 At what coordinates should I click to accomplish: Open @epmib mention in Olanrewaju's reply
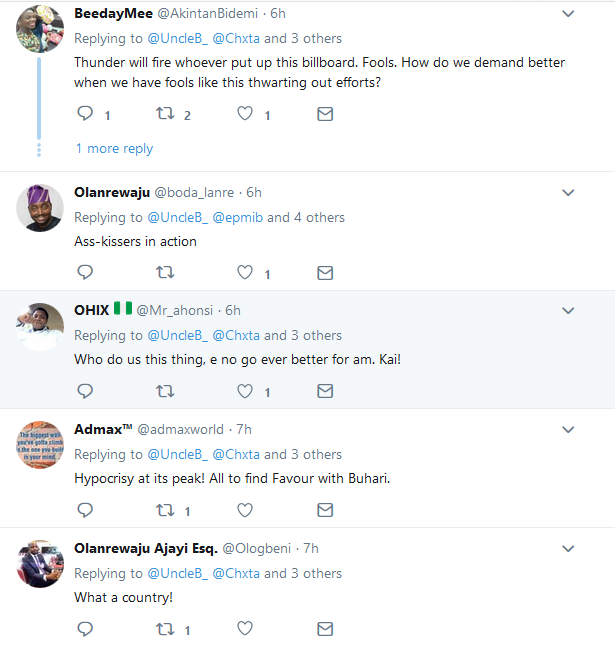(x=238, y=217)
